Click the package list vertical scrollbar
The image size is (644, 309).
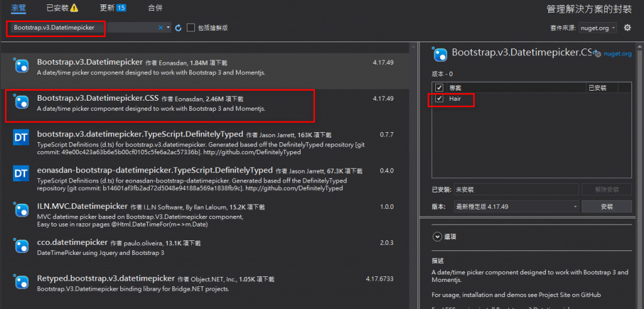point(413,174)
